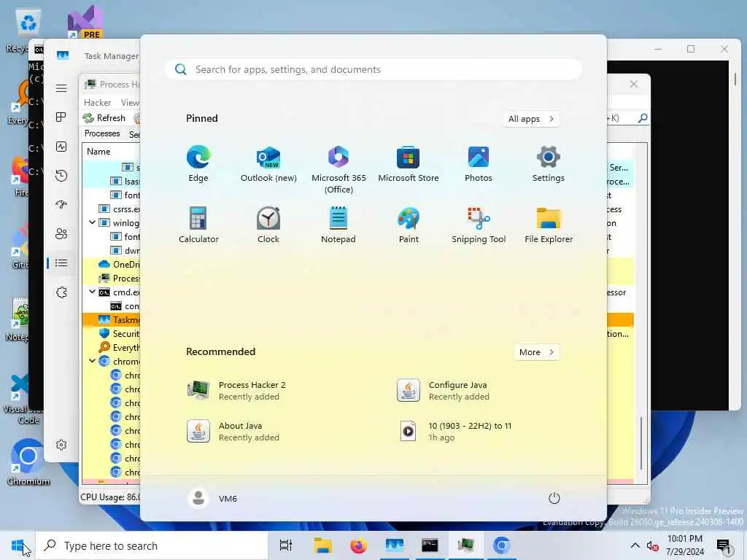
Task: Switch to Command Prompt taskbar icon
Action: pyautogui.click(x=430, y=545)
